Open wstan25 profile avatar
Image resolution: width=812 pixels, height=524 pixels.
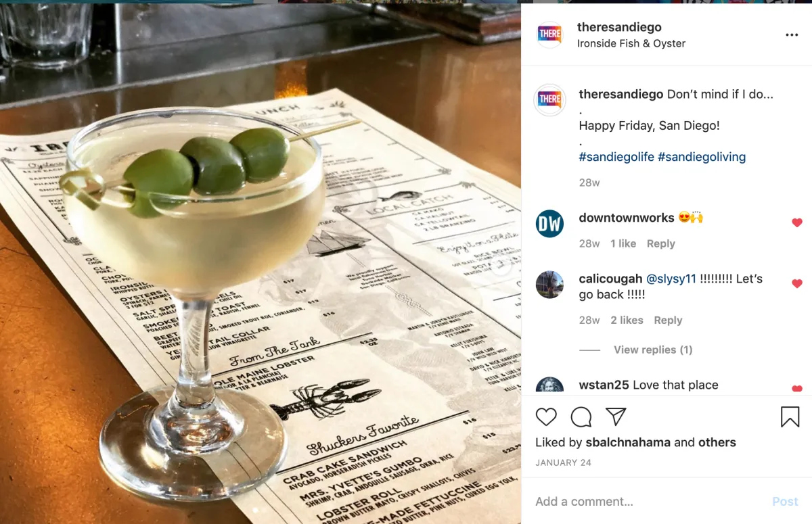549,386
